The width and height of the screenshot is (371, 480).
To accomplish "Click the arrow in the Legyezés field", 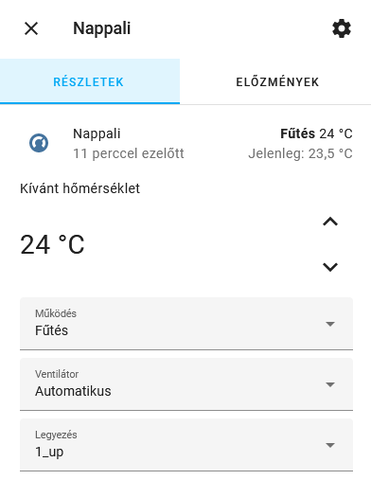I will [x=330, y=445].
